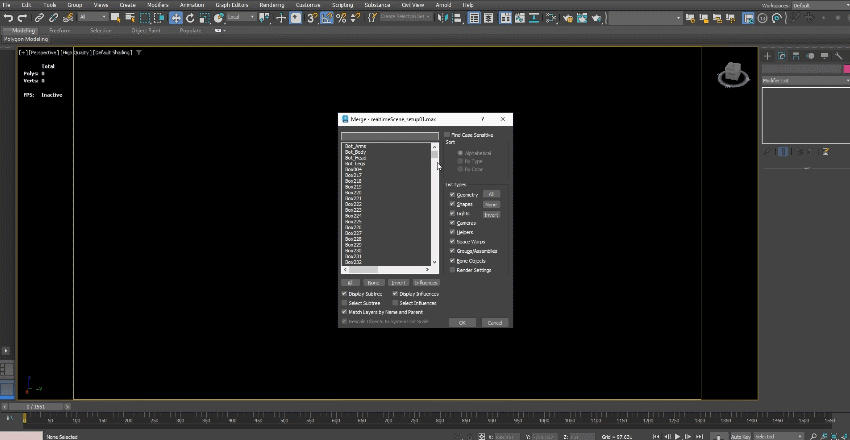Open the Rendering menu
Image resolution: width=850 pixels, height=440 pixels.
(x=272, y=5)
